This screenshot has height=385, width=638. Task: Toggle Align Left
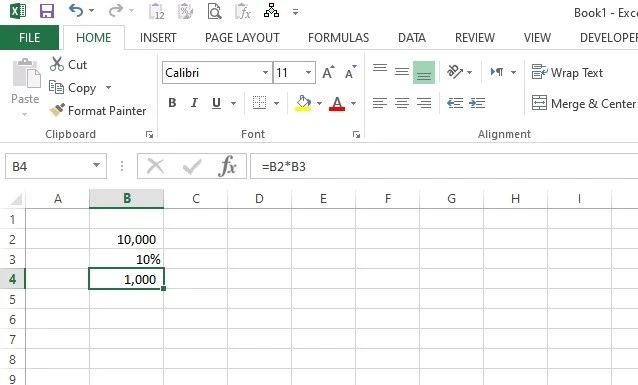coord(380,103)
